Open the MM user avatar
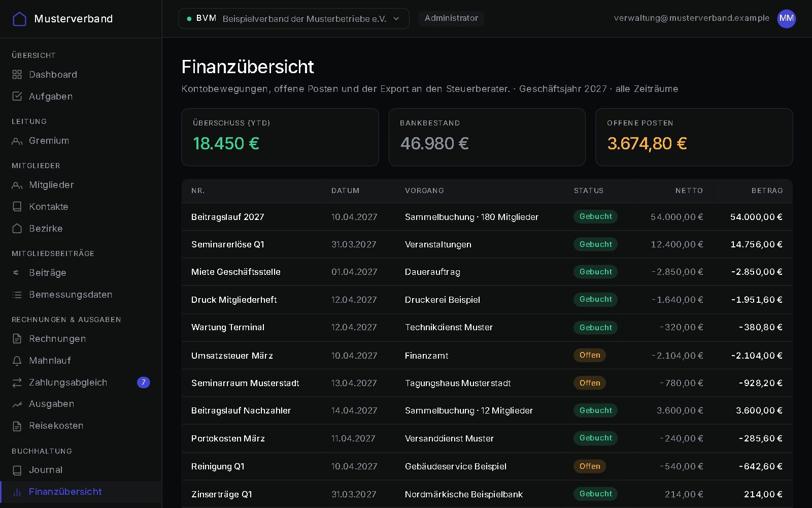The width and height of the screenshot is (812, 508). [x=787, y=19]
